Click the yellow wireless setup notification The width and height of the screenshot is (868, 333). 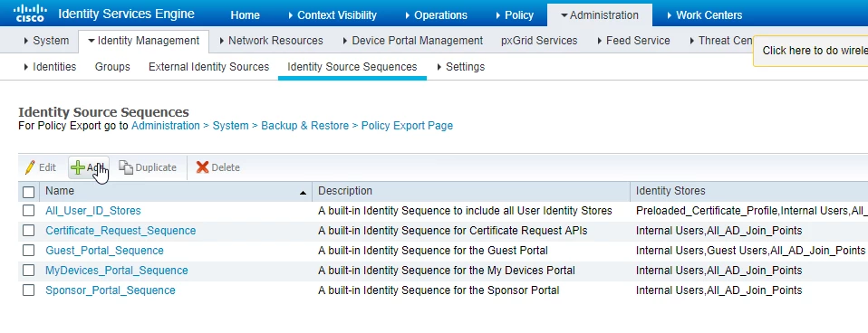point(811,51)
